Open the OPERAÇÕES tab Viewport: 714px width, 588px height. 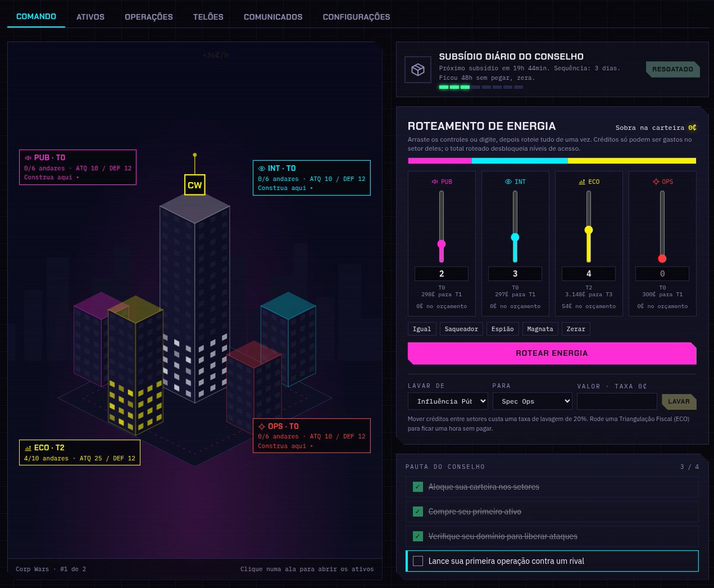click(149, 17)
